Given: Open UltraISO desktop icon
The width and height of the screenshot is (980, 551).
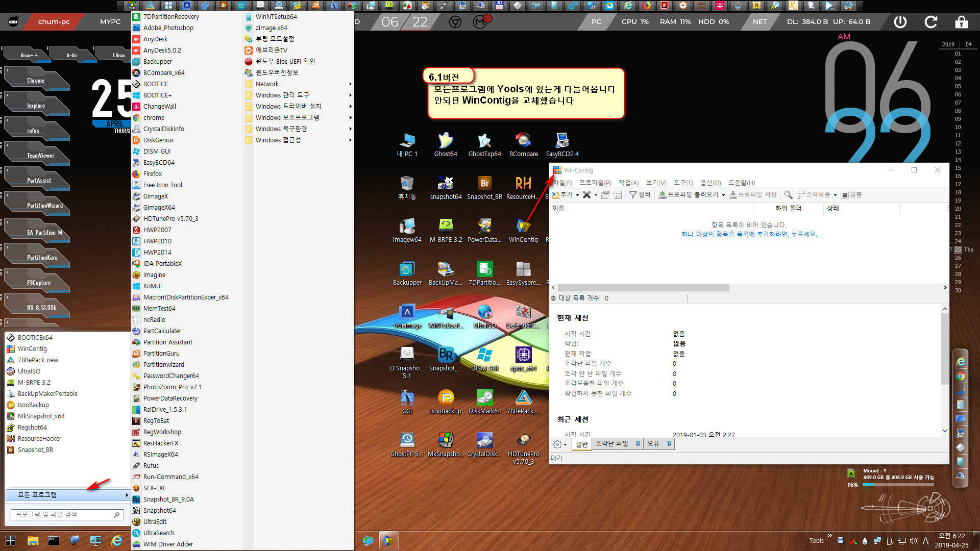Looking at the screenshot, I should (x=484, y=316).
